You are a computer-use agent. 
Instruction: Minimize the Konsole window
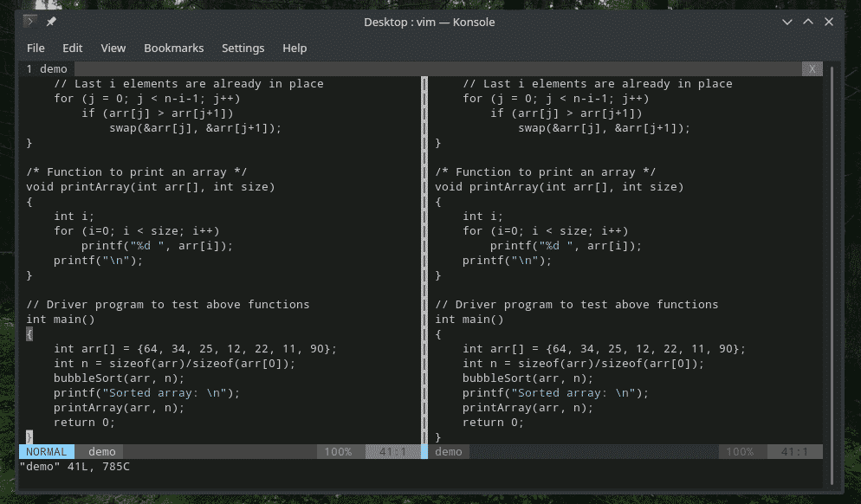[787, 22]
